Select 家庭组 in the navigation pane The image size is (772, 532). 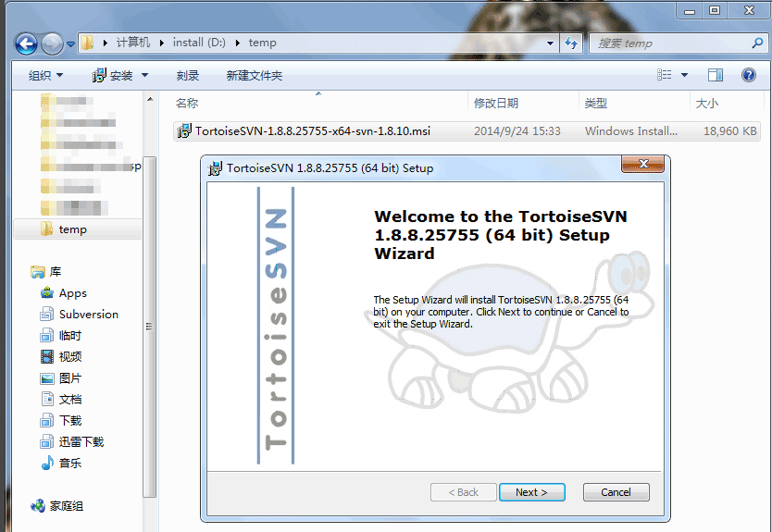coord(67,506)
